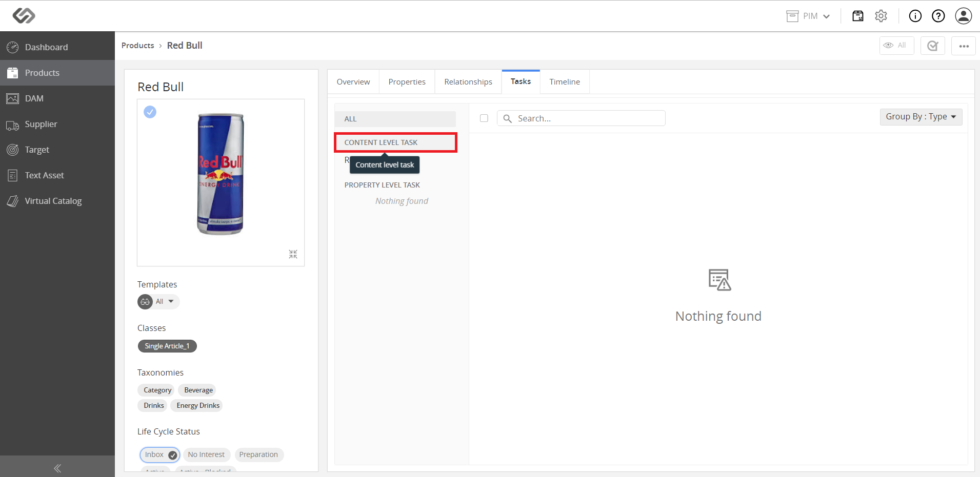Click the Beverage taxonomy chip
Image resolution: width=980 pixels, height=477 pixels.
pos(197,390)
